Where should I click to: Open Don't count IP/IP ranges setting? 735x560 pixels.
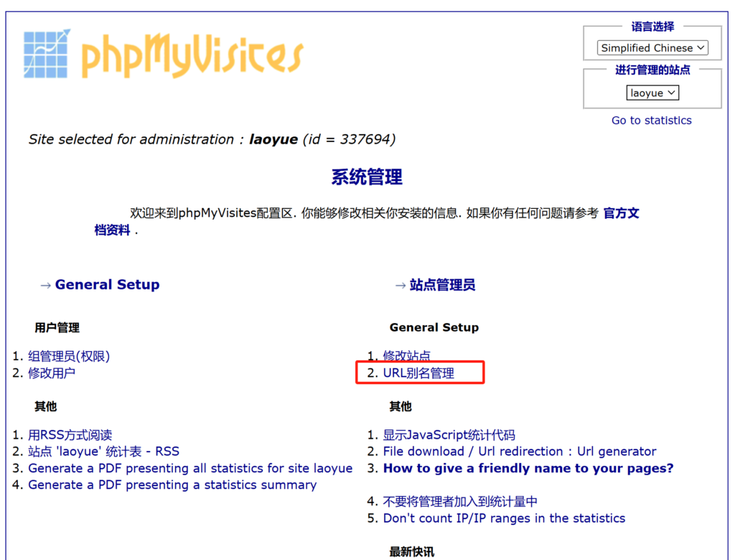coord(504,518)
